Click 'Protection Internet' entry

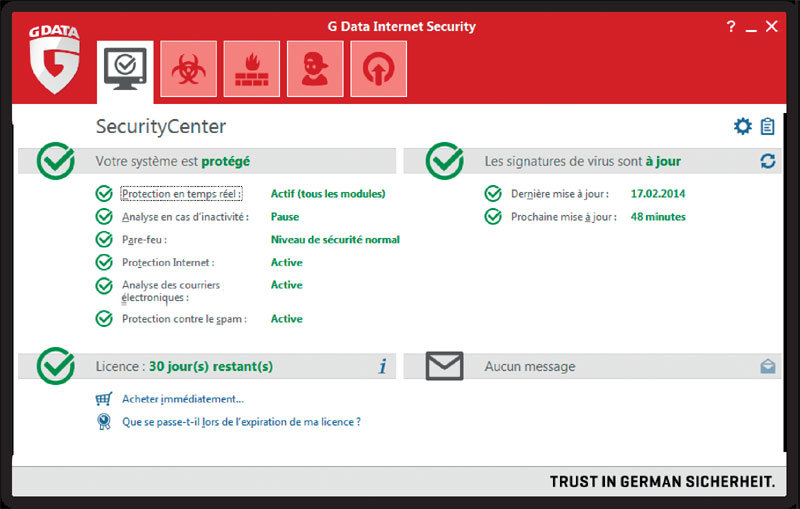(x=168, y=262)
